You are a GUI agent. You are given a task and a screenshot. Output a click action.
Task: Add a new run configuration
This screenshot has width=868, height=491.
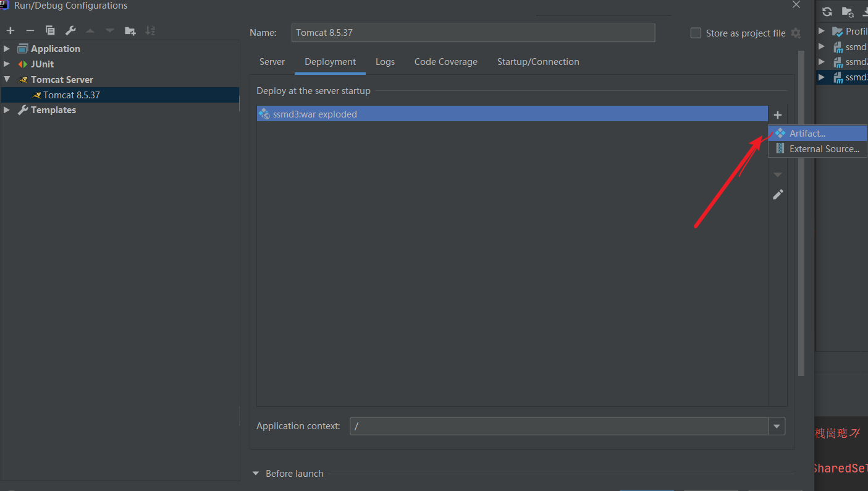(11, 30)
